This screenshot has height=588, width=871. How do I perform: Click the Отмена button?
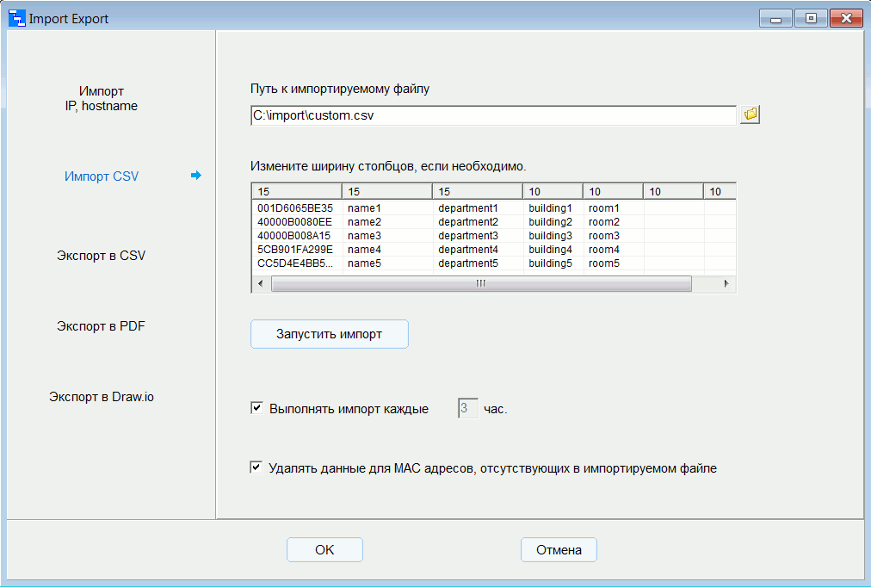point(559,550)
